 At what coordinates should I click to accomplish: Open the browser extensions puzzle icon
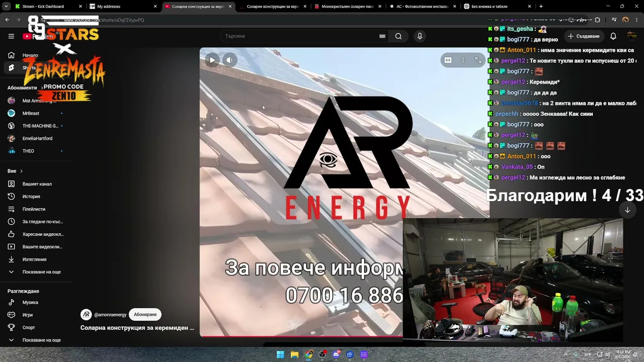click(597, 20)
